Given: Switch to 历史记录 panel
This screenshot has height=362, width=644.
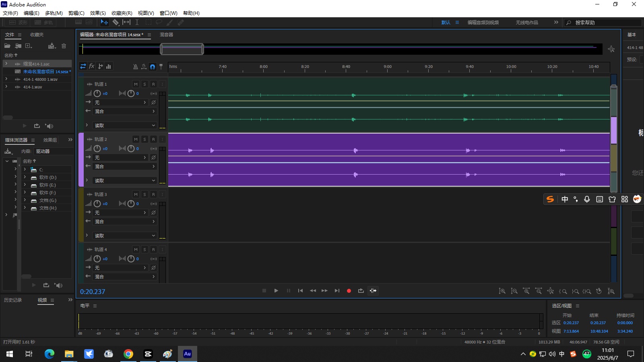Looking at the screenshot, I should [13, 300].
